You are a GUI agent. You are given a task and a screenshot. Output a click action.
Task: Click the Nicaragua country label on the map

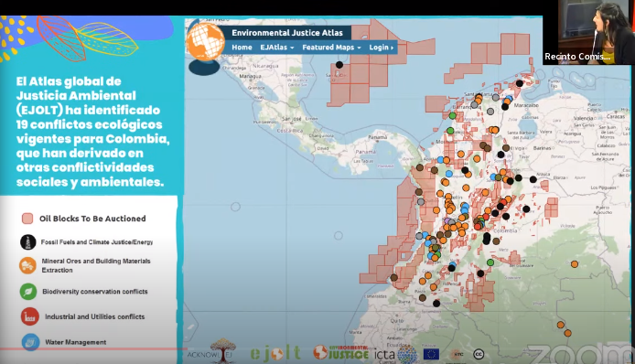[265, 66]
